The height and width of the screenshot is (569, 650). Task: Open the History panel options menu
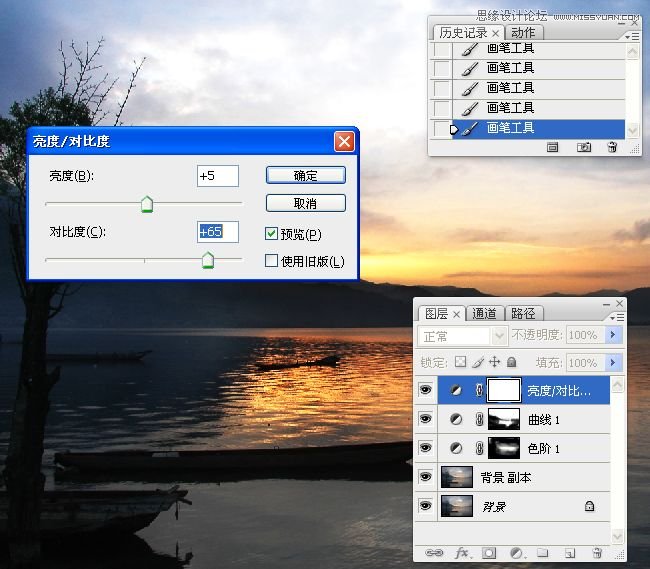click(632, 37)
